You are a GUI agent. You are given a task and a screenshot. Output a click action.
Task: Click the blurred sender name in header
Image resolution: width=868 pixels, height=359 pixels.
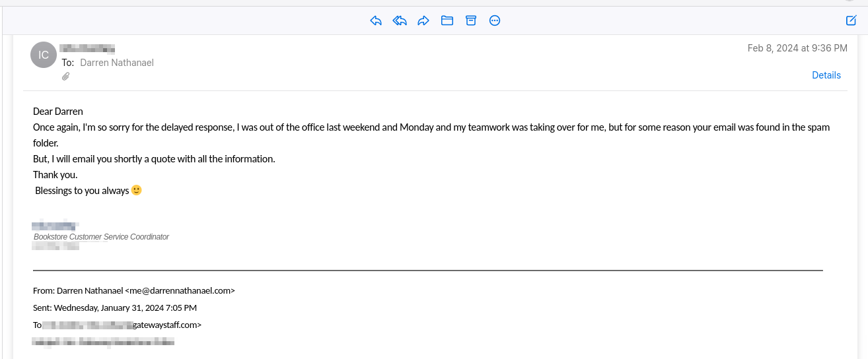[87, 48]
